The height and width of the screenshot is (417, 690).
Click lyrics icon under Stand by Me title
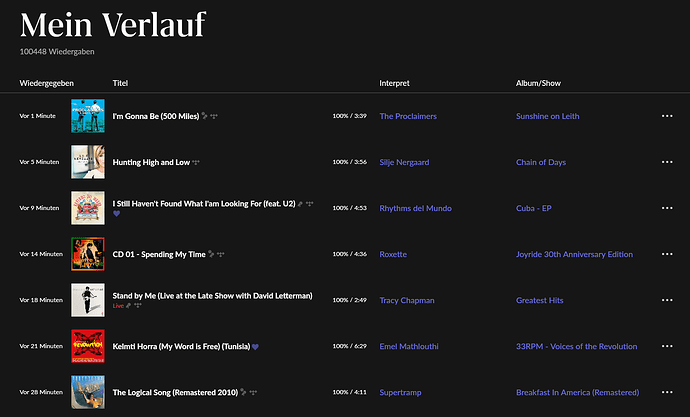pyautogui.click(x=128, y=305)
